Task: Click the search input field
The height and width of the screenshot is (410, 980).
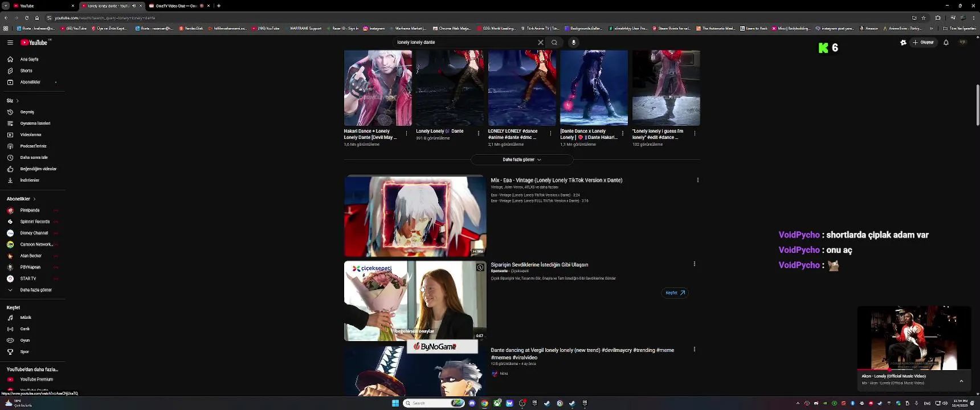Action: [466, 42]
